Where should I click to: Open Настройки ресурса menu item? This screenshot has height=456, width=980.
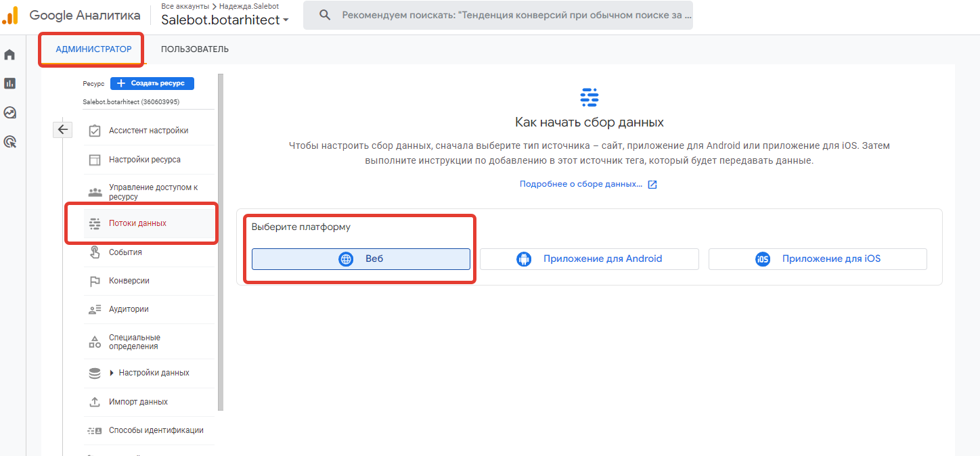tap(144, 160)
